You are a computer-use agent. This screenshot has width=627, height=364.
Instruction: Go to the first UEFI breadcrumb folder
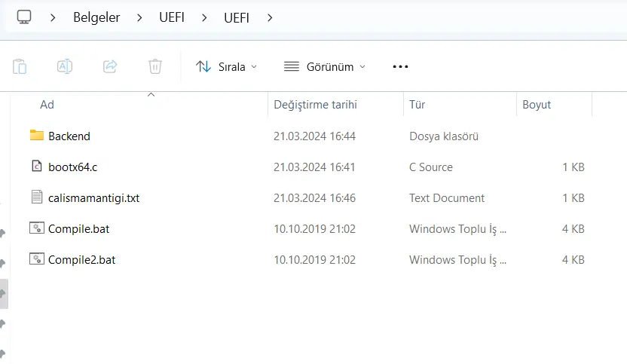coord(172,17)
